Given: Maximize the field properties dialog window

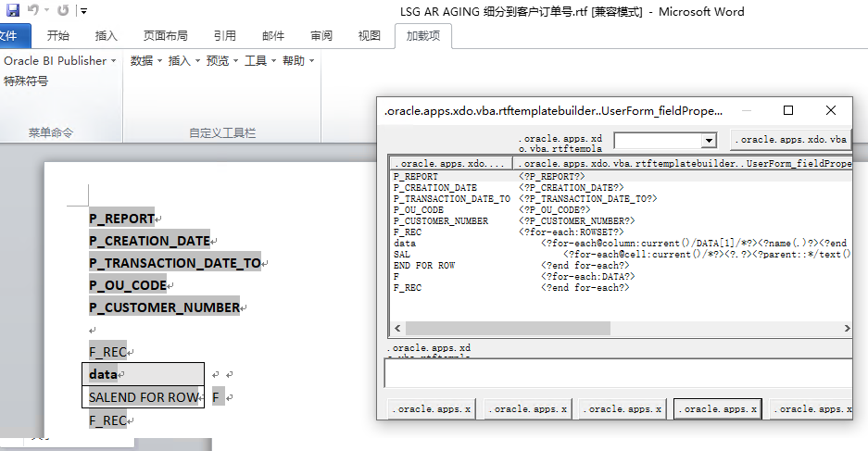Looking at the screenshot, I should [x=788, y=110].
